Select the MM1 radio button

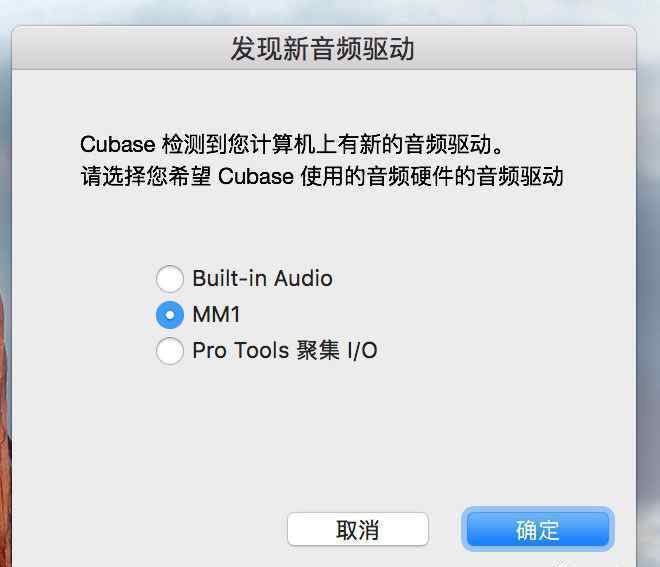(170, 315)
